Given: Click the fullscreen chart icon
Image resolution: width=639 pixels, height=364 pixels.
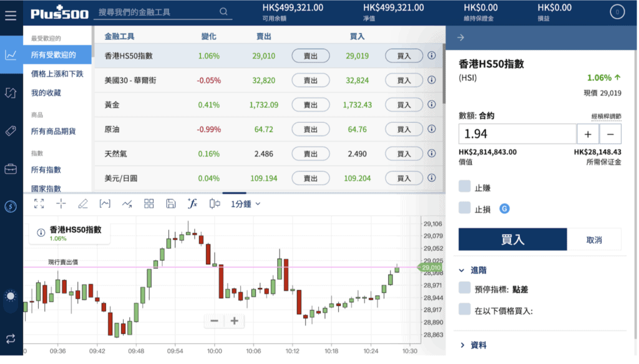Looking at the screenshot, I should click(x=39, y=204).
